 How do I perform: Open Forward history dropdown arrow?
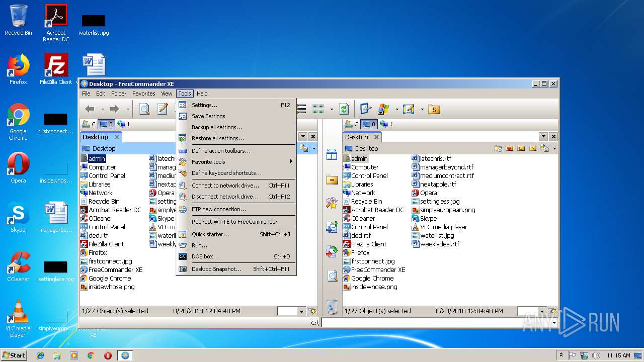[x=128, y=109]
